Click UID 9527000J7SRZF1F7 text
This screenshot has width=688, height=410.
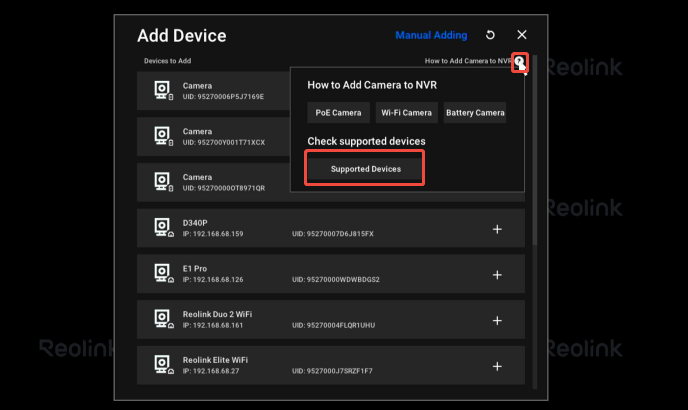click(x=332, y=371)
